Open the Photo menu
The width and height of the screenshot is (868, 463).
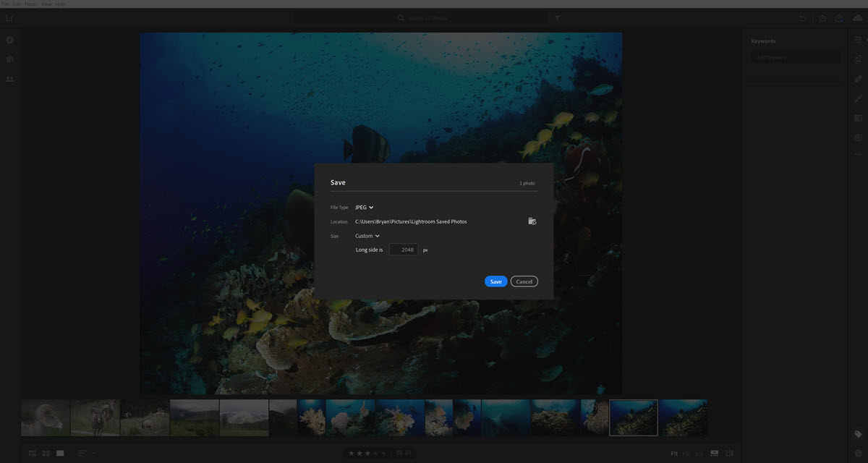tap(30, 4)
